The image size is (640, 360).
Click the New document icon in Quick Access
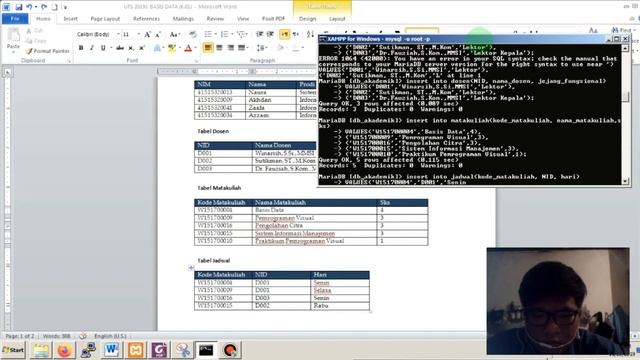(54, 7)
